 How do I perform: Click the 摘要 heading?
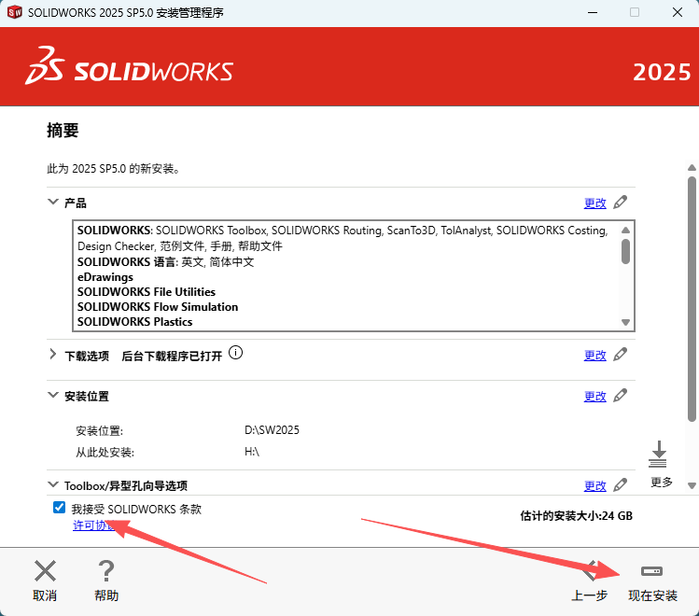(63, 130)
